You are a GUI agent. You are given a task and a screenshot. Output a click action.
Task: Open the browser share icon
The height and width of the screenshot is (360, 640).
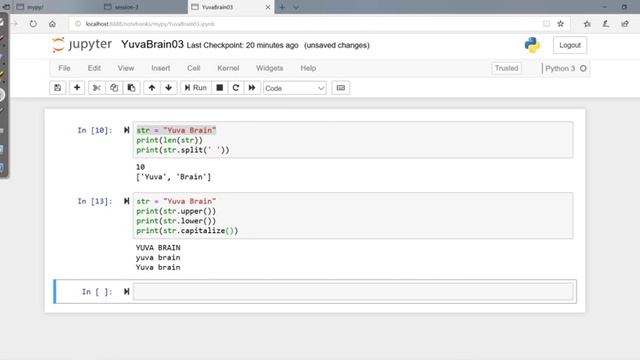tap(625, 24)
